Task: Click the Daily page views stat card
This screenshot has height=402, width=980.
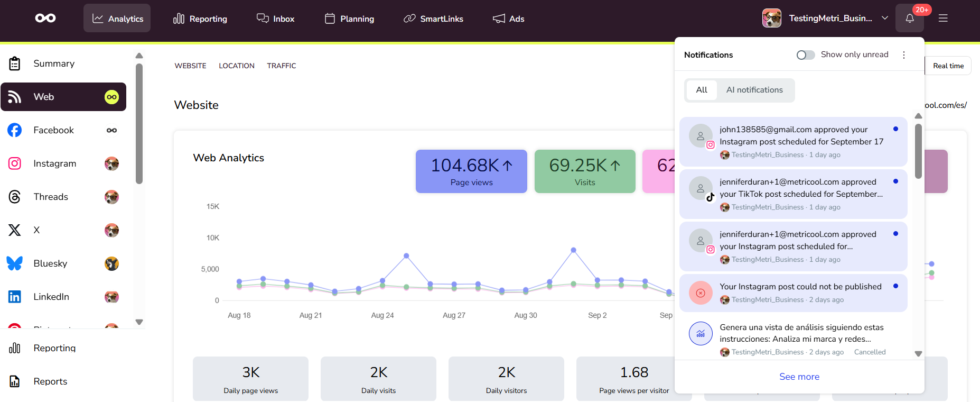Action: pos(250,379)
